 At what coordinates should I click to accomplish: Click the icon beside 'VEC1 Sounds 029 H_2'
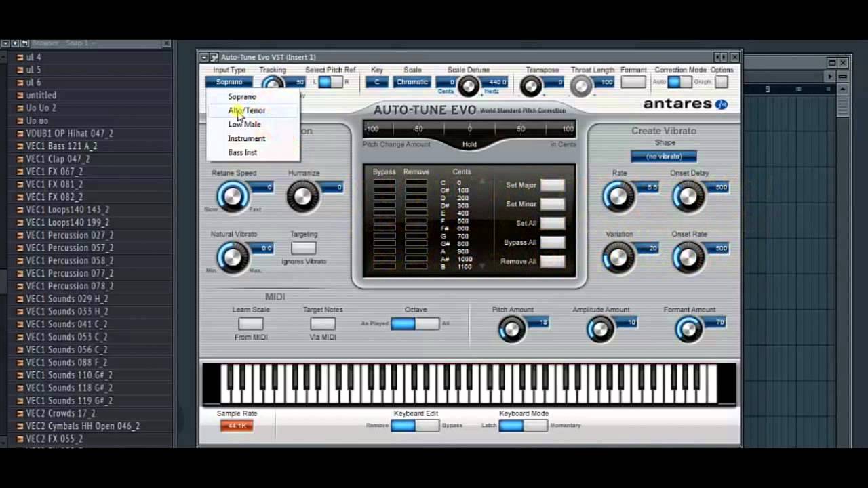click(x=20, y=299)
